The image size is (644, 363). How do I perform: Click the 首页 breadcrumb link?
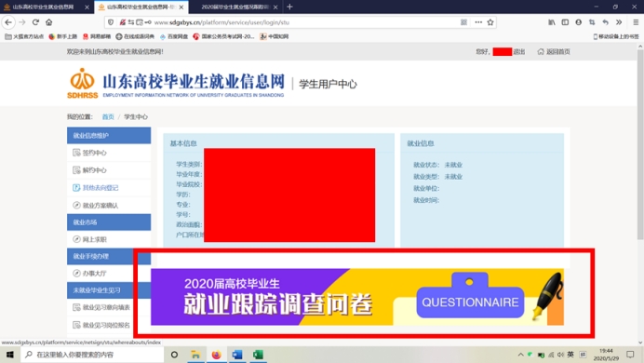click(108, 117)
